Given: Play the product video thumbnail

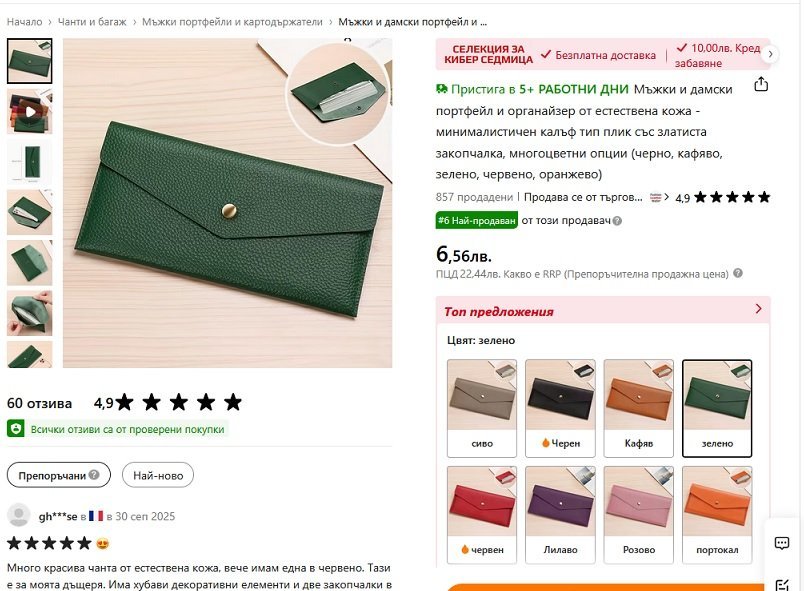Looking at the screenshot, I should point(29,111).
